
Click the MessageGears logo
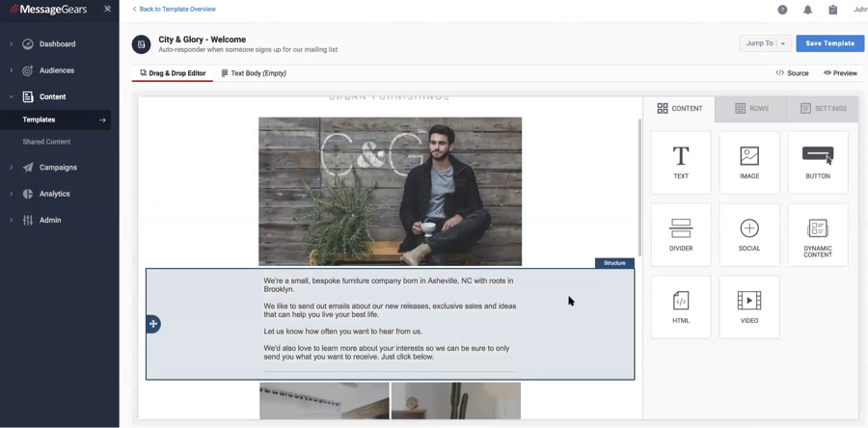tap(49, 9)
